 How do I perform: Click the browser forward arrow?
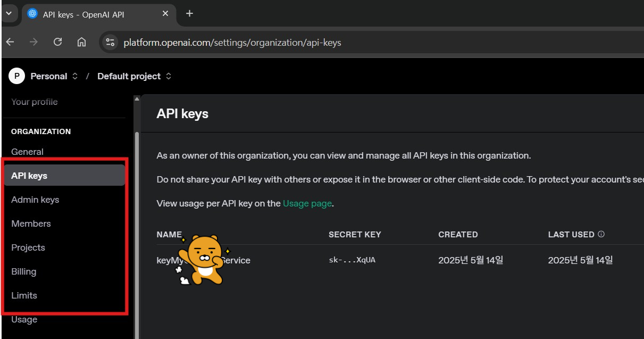pos(34,42)
